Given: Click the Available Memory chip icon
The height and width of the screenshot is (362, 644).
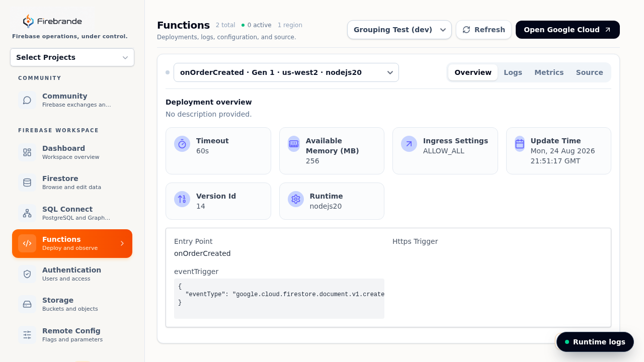Looking at the screenshot, I should click(294, 144).
